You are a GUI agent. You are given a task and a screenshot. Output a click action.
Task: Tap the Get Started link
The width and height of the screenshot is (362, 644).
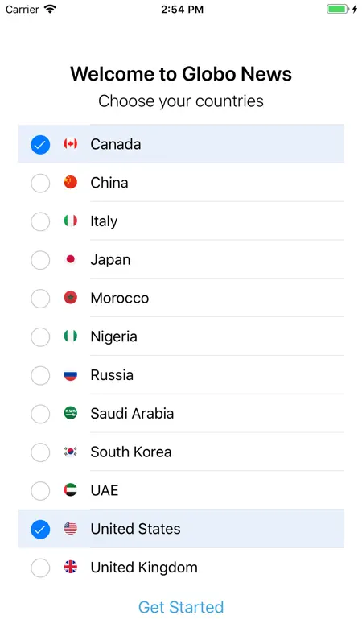point(181,607)
